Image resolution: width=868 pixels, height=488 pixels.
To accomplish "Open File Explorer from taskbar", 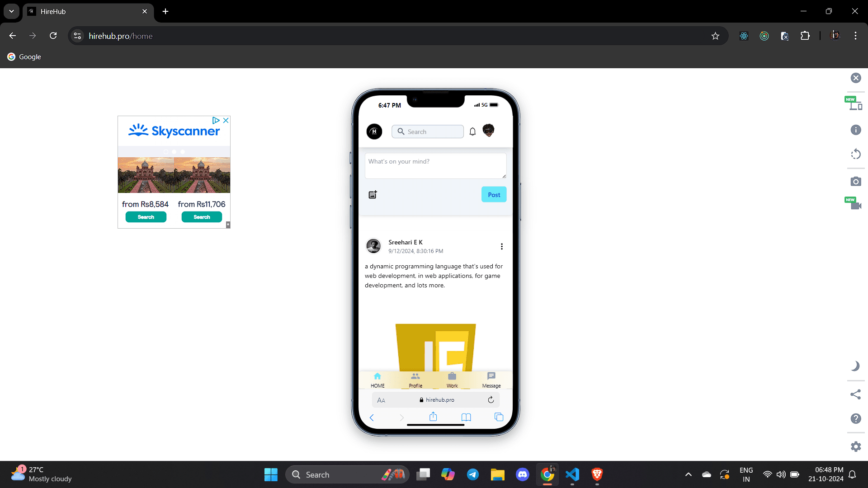I will click(x=498, y=474).
